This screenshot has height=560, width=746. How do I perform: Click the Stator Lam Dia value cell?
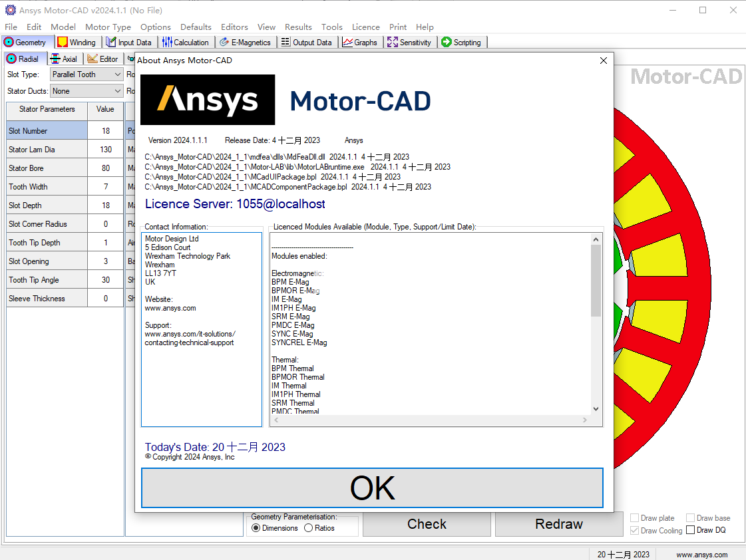tap(106, 149)
